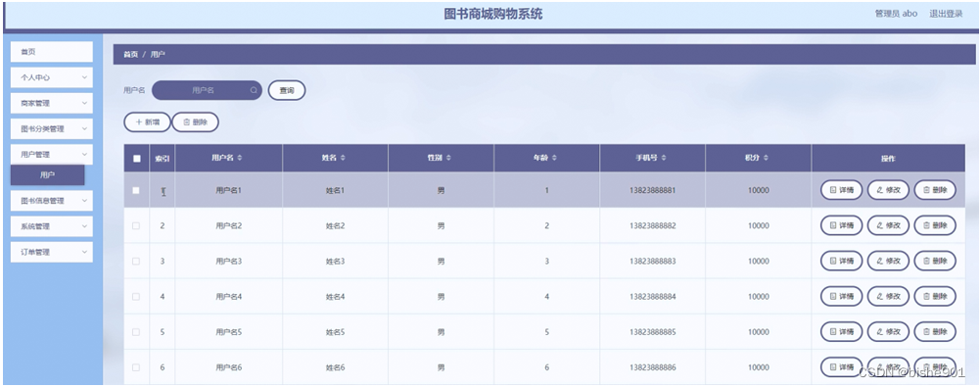Click phone number 13823888884
The image size is (980, 387).
click(x=652, y=296)
